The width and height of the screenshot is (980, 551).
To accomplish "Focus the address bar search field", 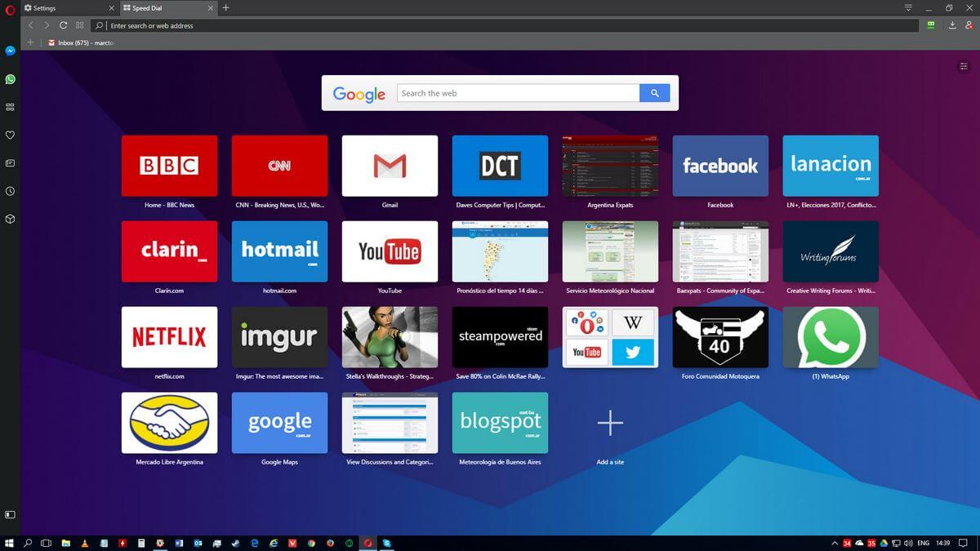I will [x=505, y=25].
